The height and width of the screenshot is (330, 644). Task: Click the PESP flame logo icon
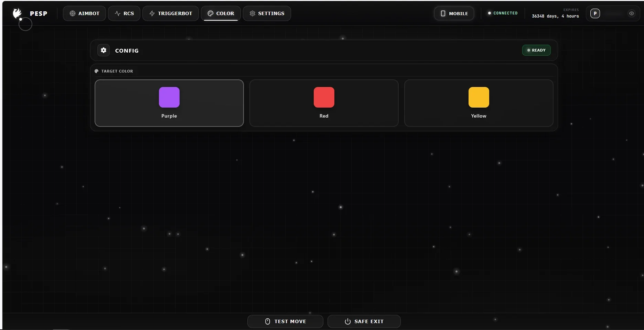tap(17, 13)
